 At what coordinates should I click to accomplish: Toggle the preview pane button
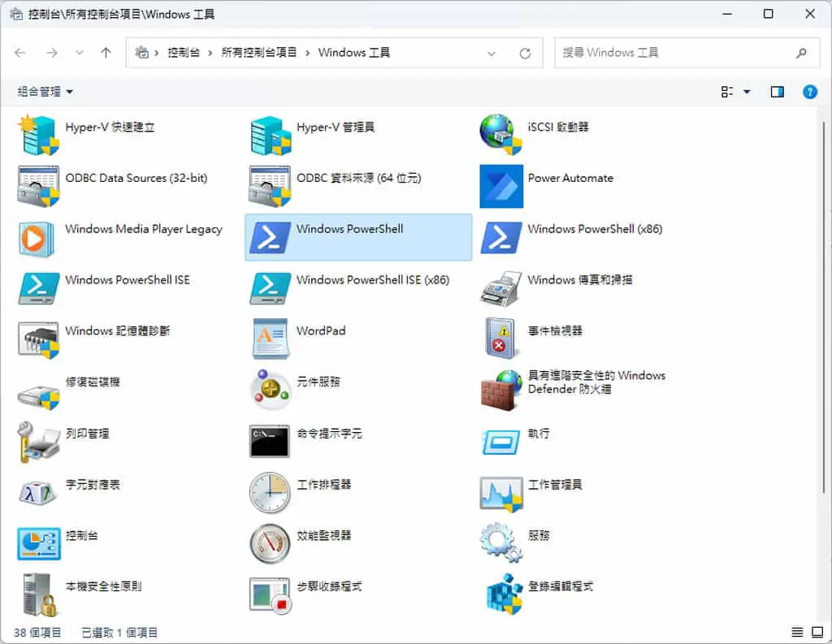778,92
